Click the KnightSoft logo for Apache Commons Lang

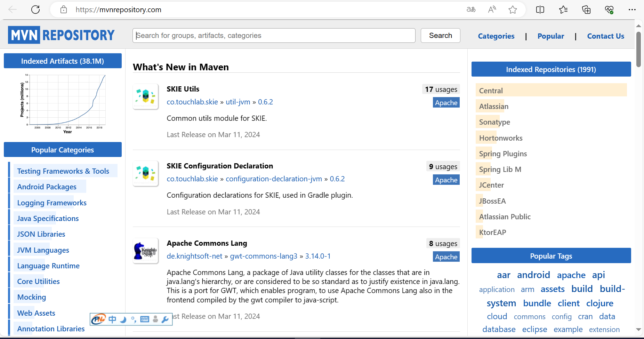(x=146, y=251)
